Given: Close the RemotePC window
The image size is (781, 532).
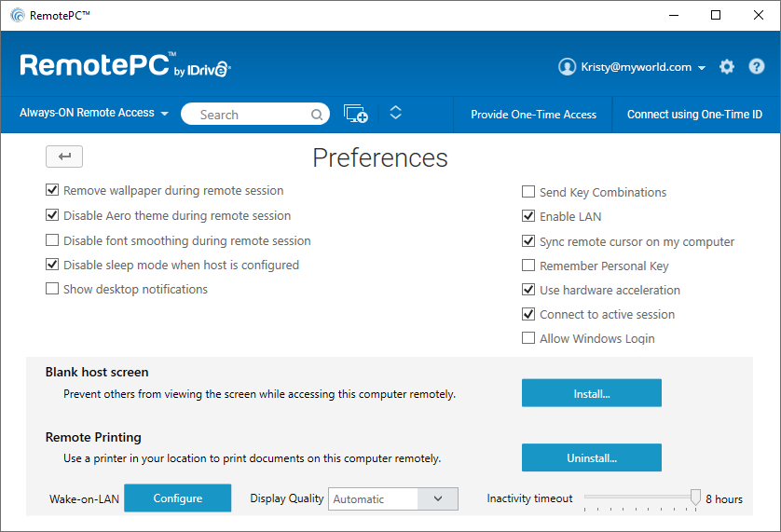Looking at the screenshot, I should pyautogui.click(x=758, y=15).
